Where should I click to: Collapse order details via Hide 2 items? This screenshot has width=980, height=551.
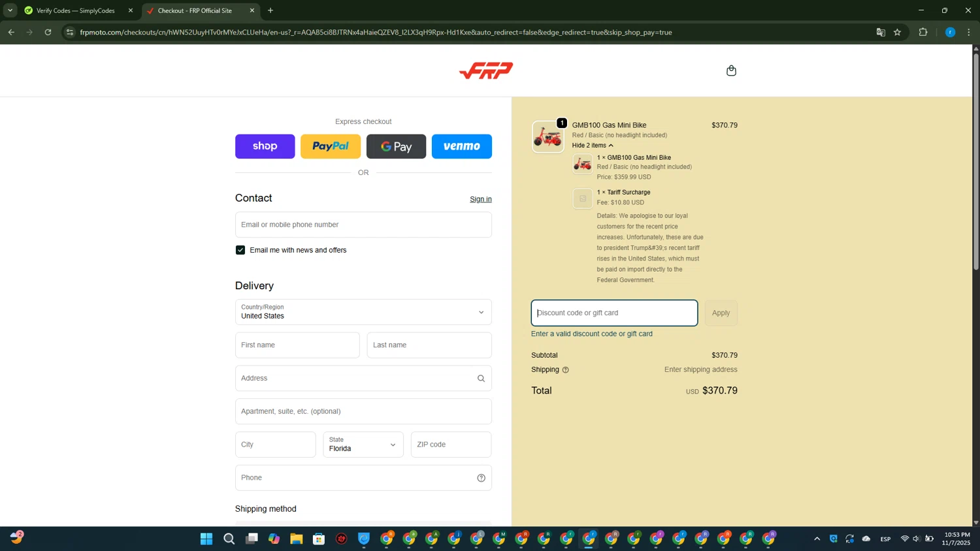[x=593, y=146]
